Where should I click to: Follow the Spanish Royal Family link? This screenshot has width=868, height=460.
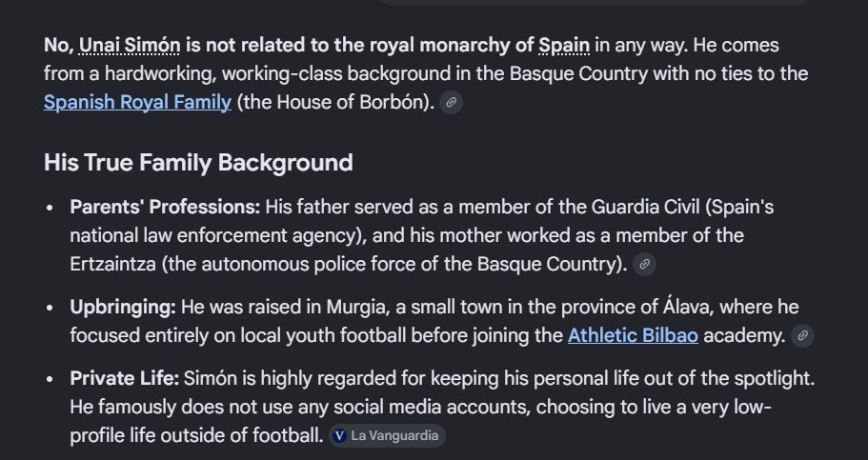pos(137,103)
